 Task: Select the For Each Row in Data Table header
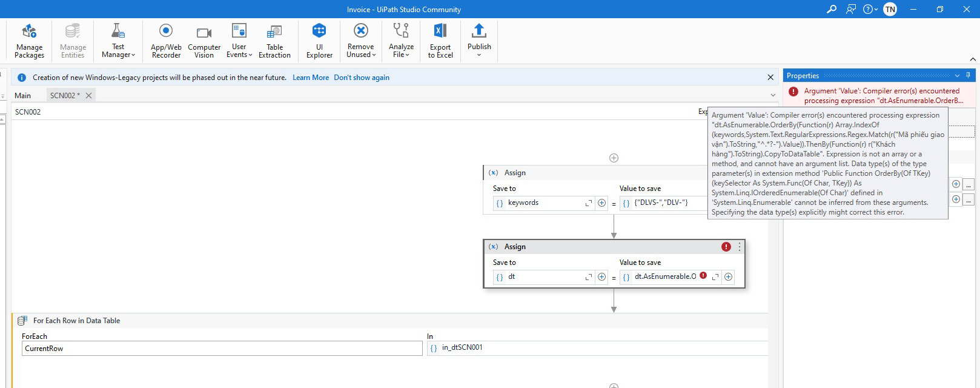[390, 321]
